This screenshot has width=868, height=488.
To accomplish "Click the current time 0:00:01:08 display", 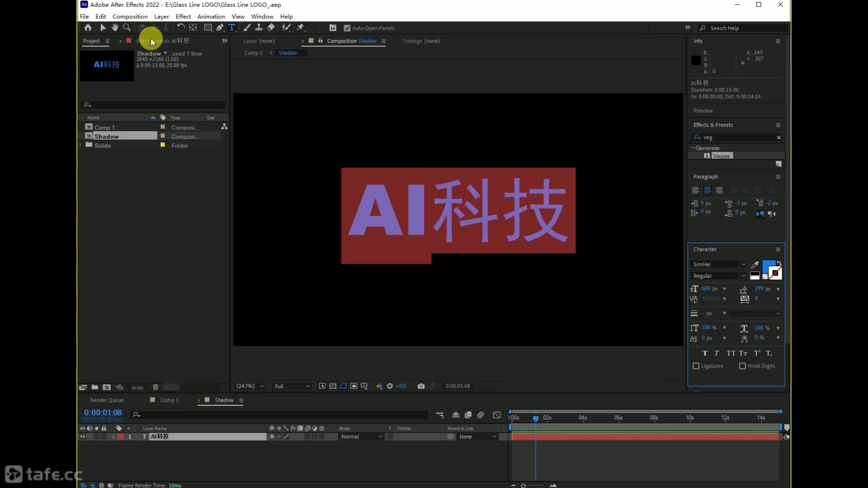I will coord(103,413).
